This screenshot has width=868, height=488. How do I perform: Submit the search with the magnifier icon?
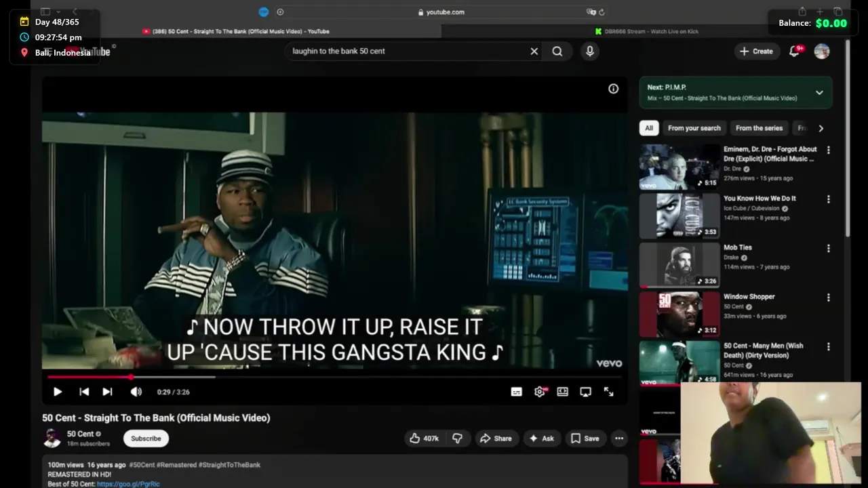557,51
